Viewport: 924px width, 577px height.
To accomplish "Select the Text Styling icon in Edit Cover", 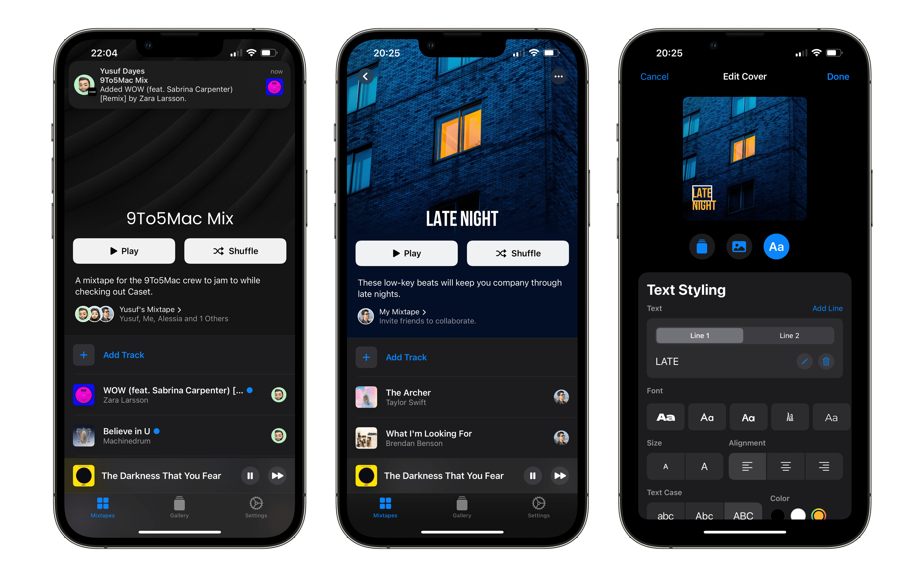I will pyautogui.click(x=775, y=246).
